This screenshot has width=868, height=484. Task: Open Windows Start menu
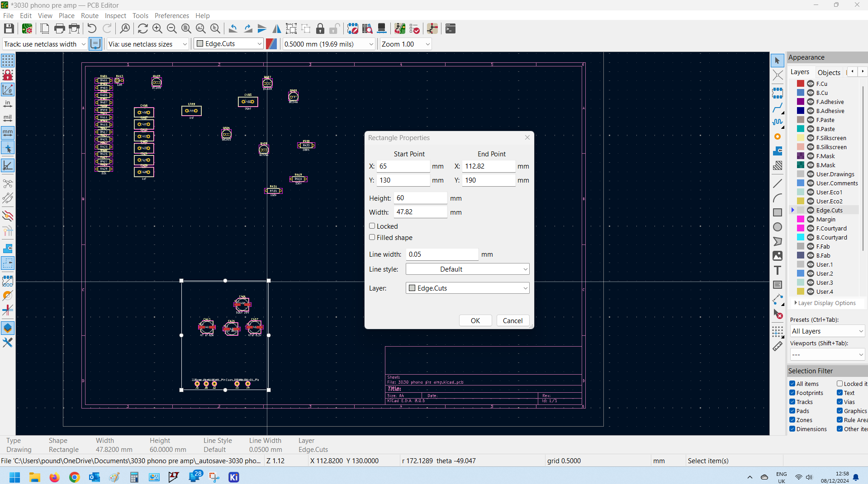tap(15, 477)
